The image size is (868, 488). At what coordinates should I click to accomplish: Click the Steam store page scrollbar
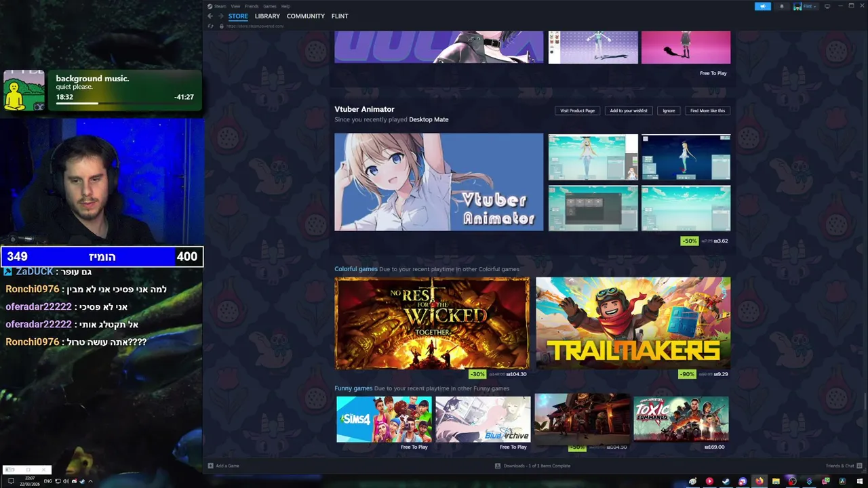click(865, 400)
